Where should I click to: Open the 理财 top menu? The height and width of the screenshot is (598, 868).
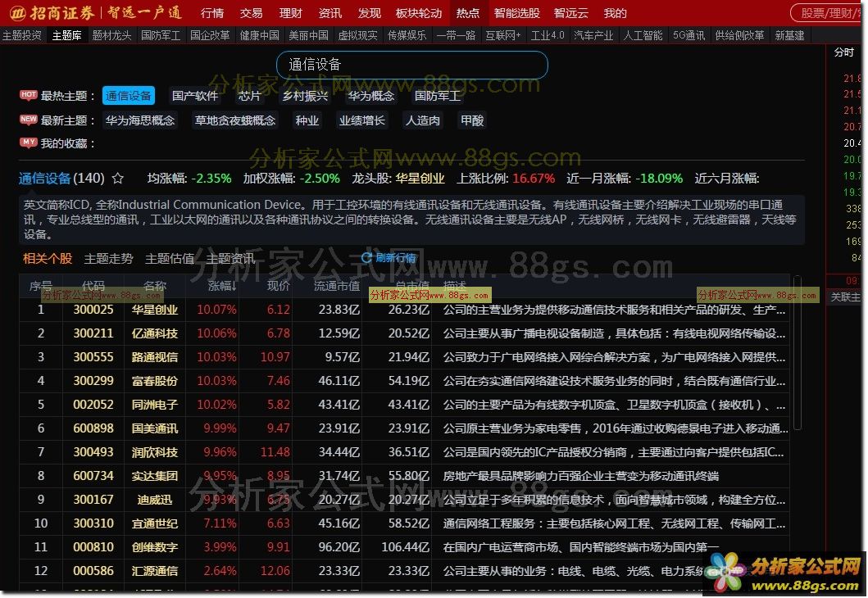pos(291,13)
